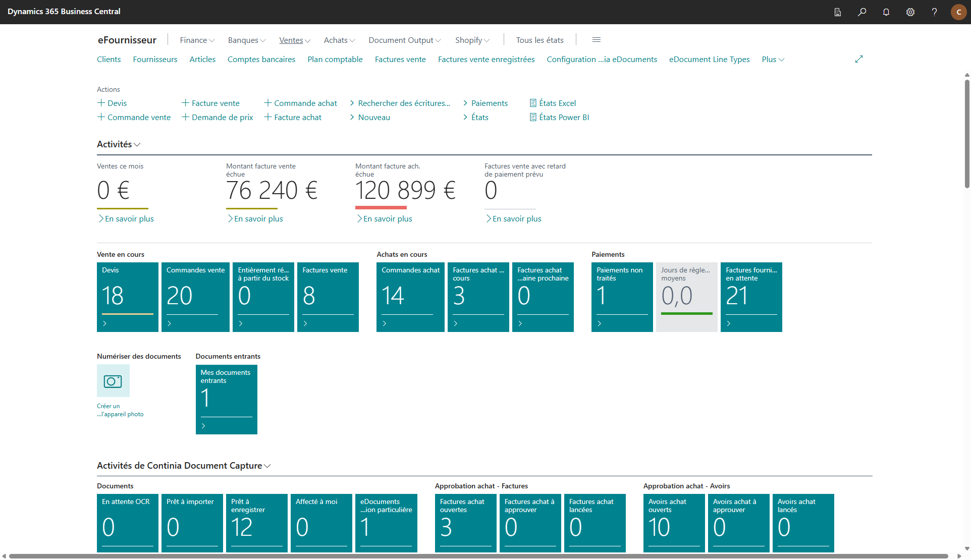This screenshot has width=971, height=560.
Task: Open the Document Output menu
Action: 405,40
